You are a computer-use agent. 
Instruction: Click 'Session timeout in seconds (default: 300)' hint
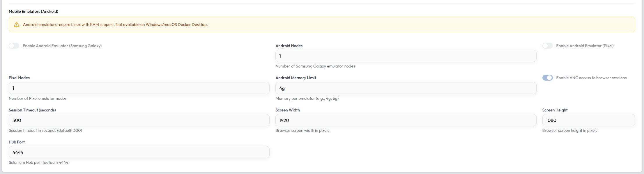[45, 130]
